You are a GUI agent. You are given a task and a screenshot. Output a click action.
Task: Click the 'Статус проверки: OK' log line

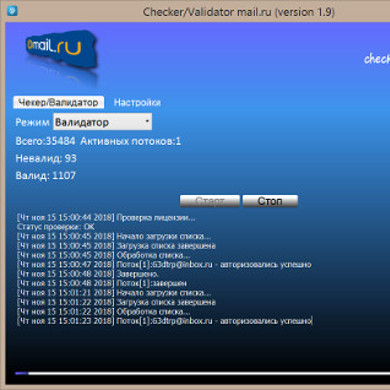pos(56,227)
